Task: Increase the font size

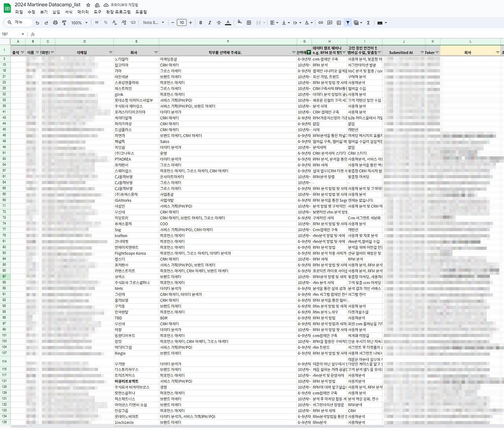Action: 191,23
